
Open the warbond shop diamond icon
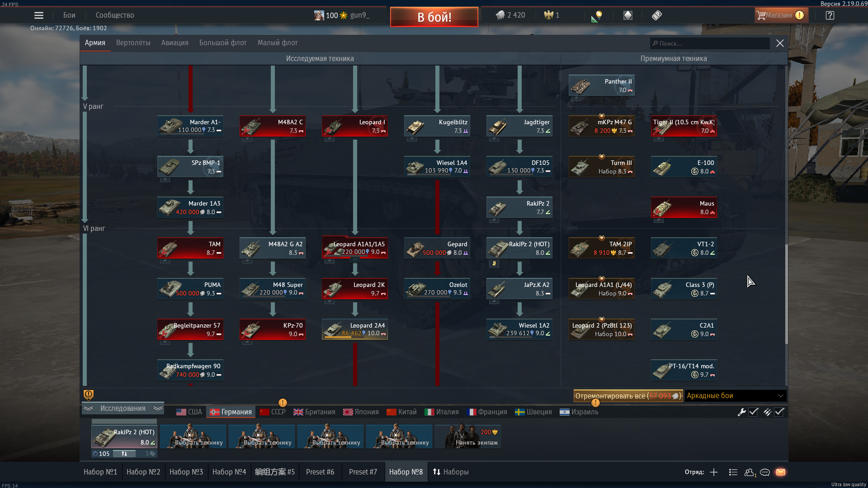(628, 15)
